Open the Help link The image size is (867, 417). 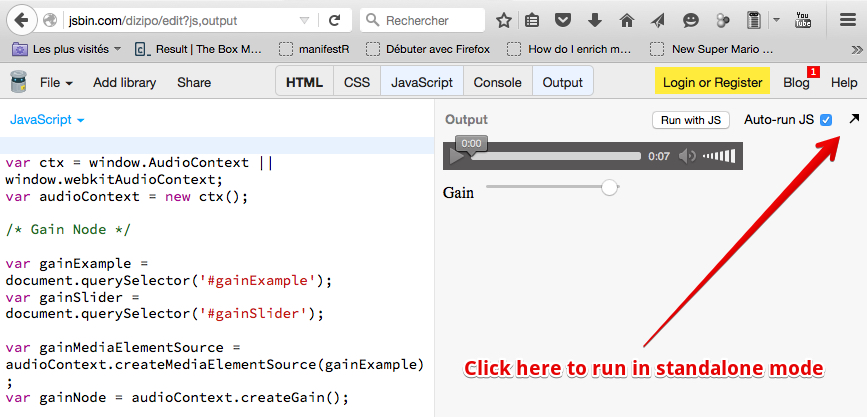click(844, 83)
